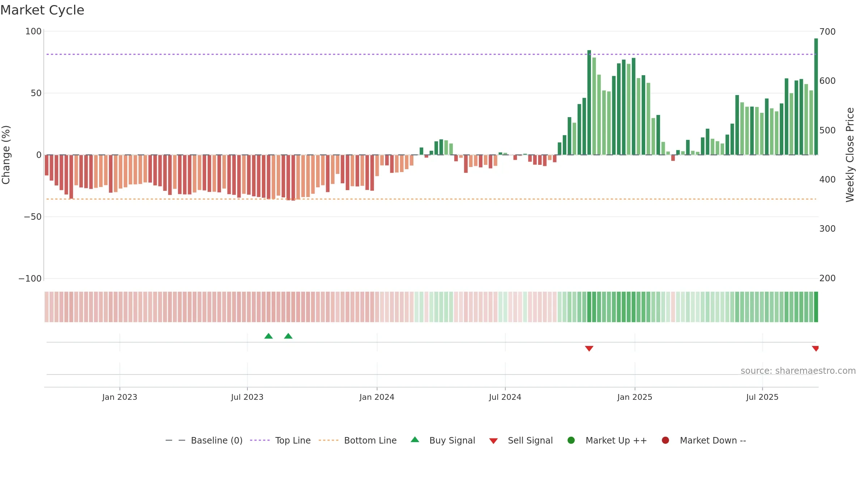Click the Jul 2023 x-axis label
This screenshot has width=868, height=488.
click(x=247, y=397)
